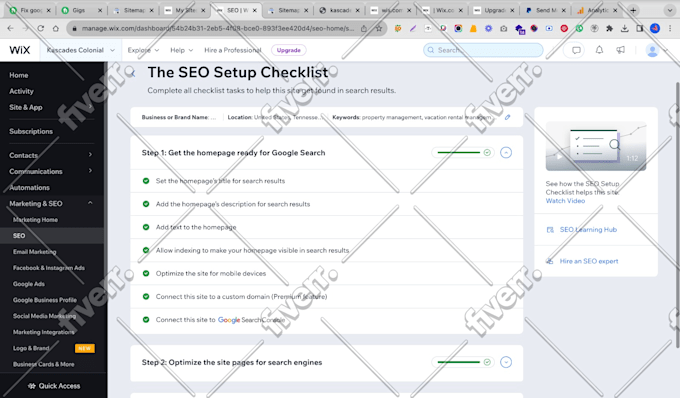
Task: Open the megaphone announcements icon
Action: tap(621, 50)
